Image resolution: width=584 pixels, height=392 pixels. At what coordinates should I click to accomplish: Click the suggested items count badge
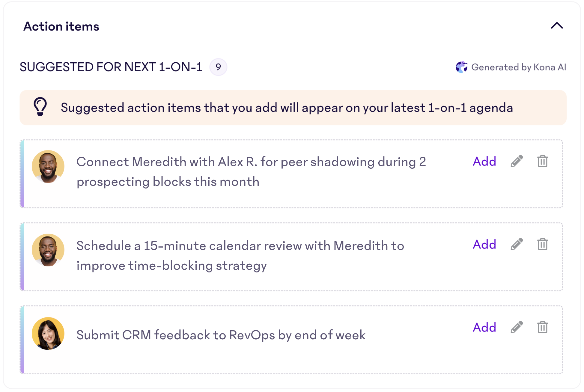218,67
